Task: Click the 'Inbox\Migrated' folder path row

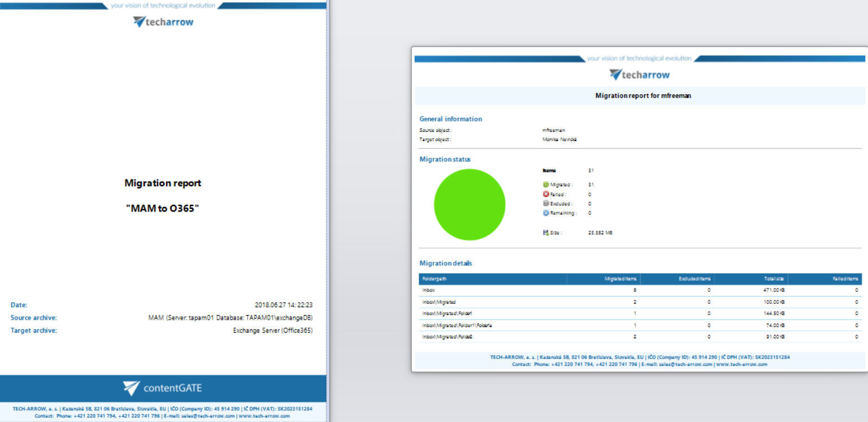Action: point(640,302)
